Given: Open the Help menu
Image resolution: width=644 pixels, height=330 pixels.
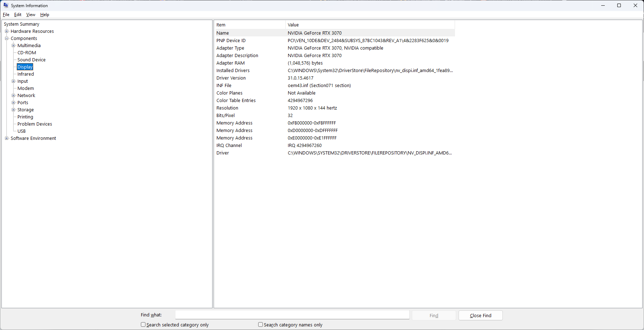Looking at the screenshot, I should pyautogui.click(x=45, y=15).
